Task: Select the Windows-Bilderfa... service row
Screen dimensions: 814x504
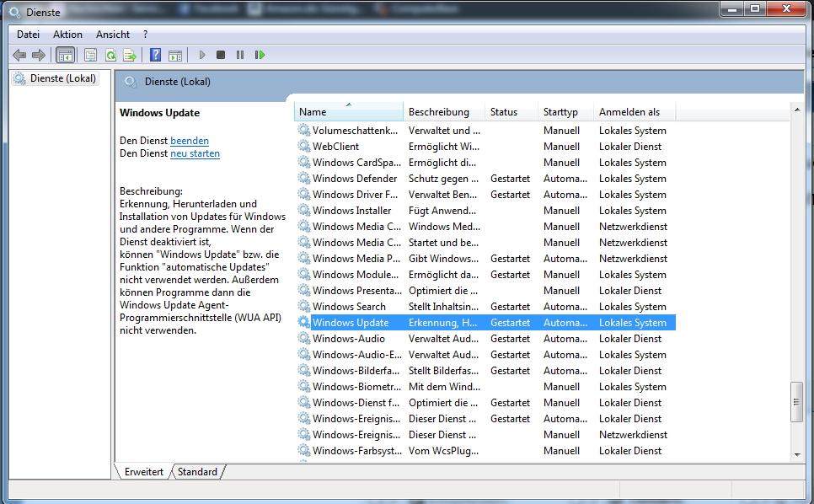Action: tap(485, 371)
